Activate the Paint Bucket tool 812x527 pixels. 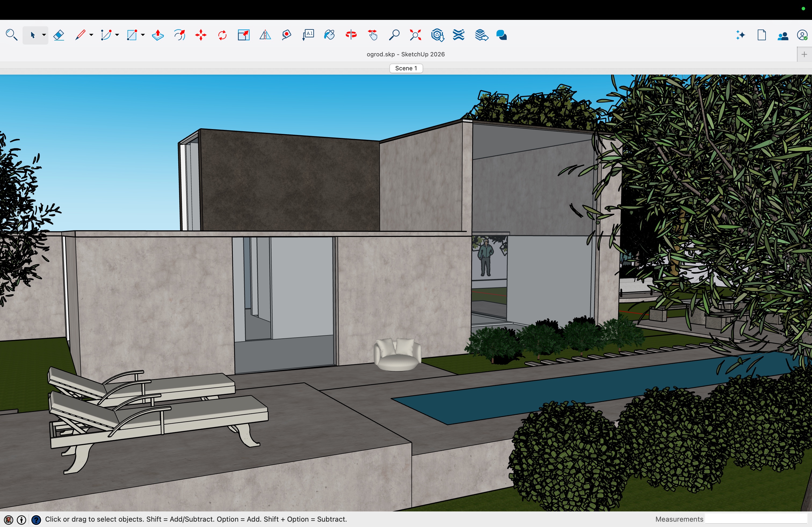click(329, 35)
